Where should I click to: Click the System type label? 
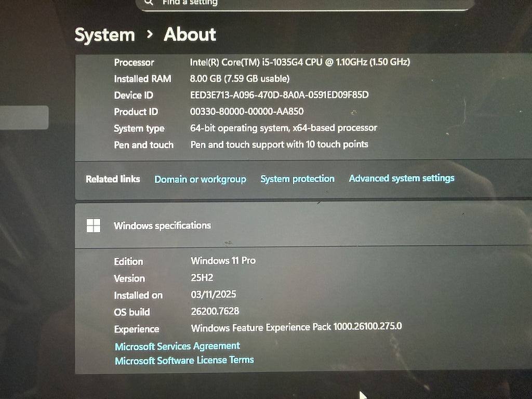(x=139, y=129)
